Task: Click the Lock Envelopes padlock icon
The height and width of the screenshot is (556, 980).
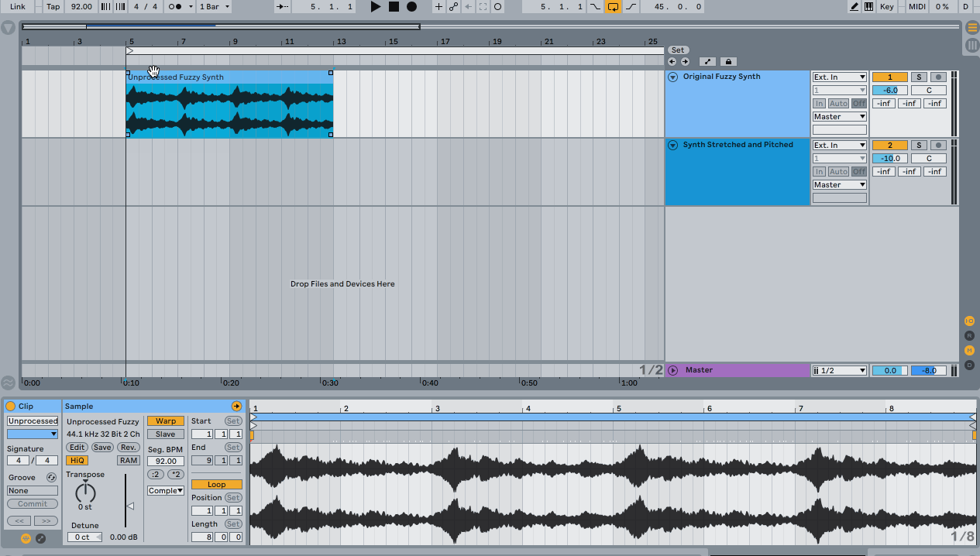Action: click(x=728, y=61)
